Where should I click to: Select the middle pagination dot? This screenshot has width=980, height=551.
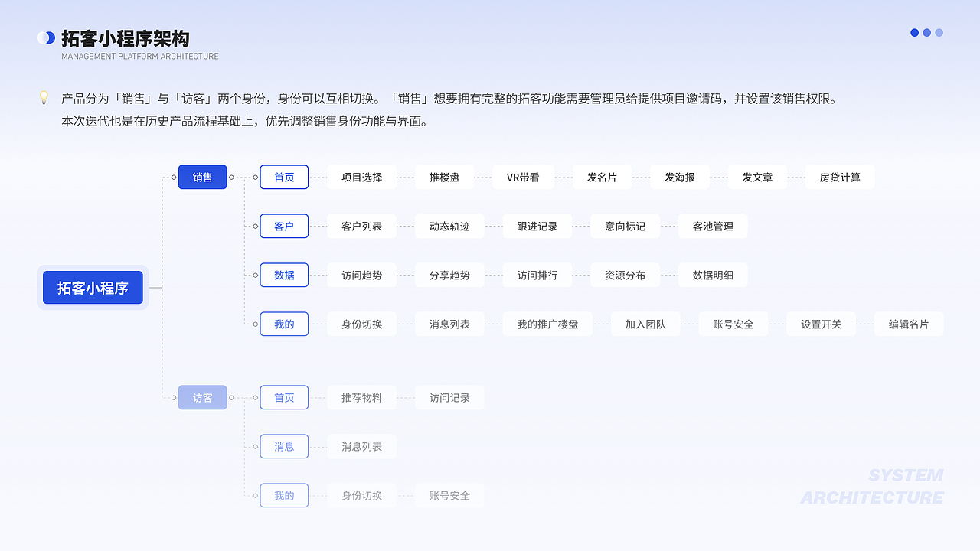(x=926, y=33)
